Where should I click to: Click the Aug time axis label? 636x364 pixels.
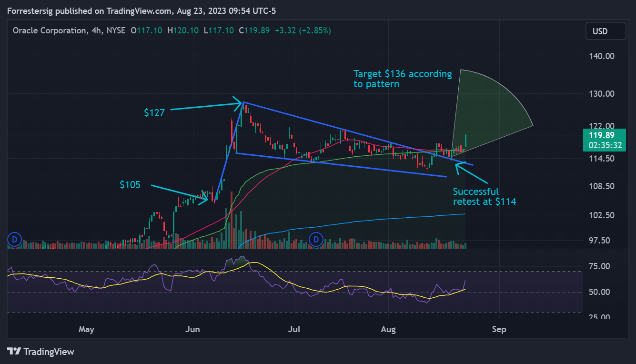389,329
